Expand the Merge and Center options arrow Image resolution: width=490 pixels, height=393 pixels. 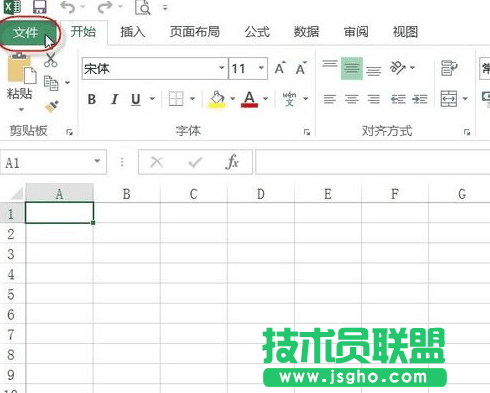[x=465, y=98]
